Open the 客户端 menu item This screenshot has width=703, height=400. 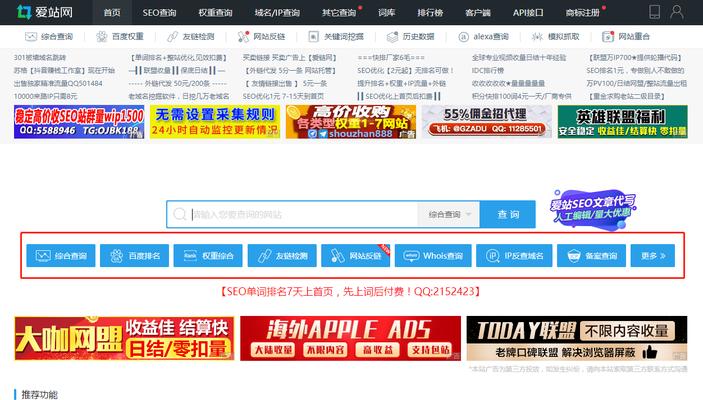[478, 13]
